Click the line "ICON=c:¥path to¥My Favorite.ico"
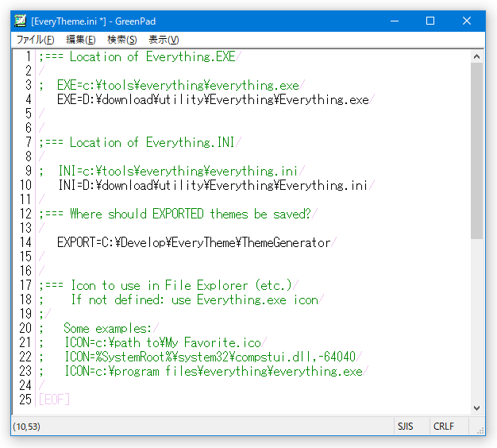The height and width of the screenshot is (448, 497). pos(163,342)
